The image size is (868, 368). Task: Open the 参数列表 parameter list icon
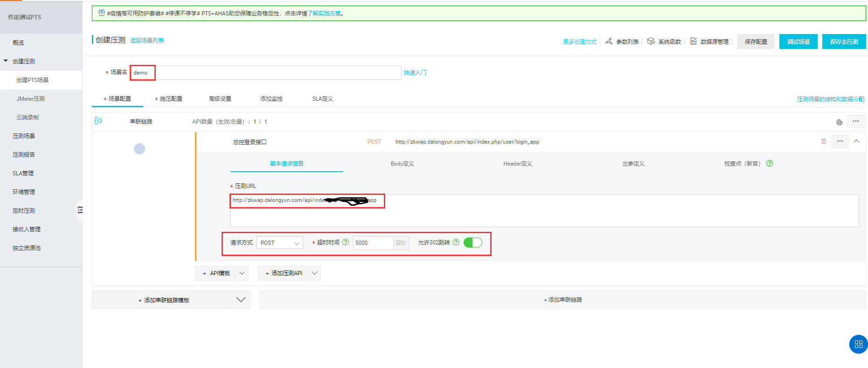click(x=609, y=42)
